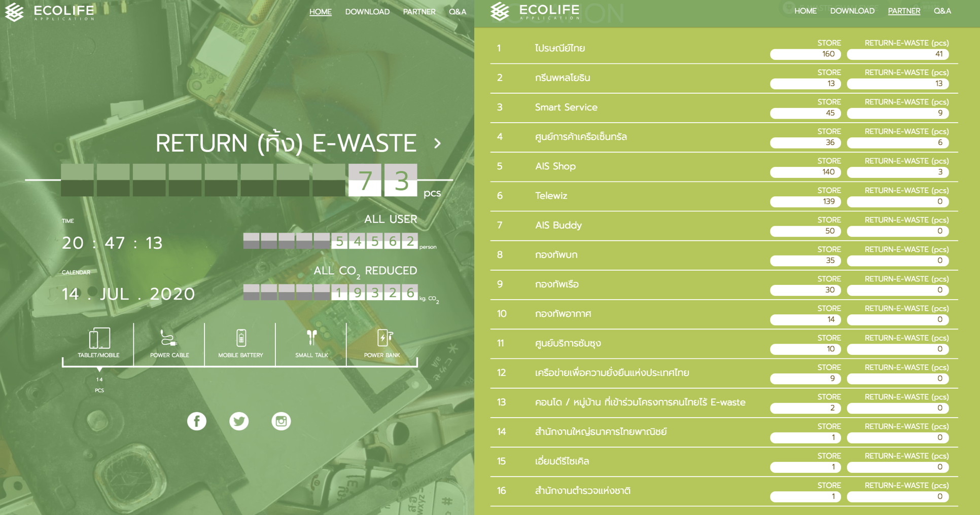Open the Instagram social icon
Image resolution: width=980 pixels, height=515 pixels.
coord(281,421)
